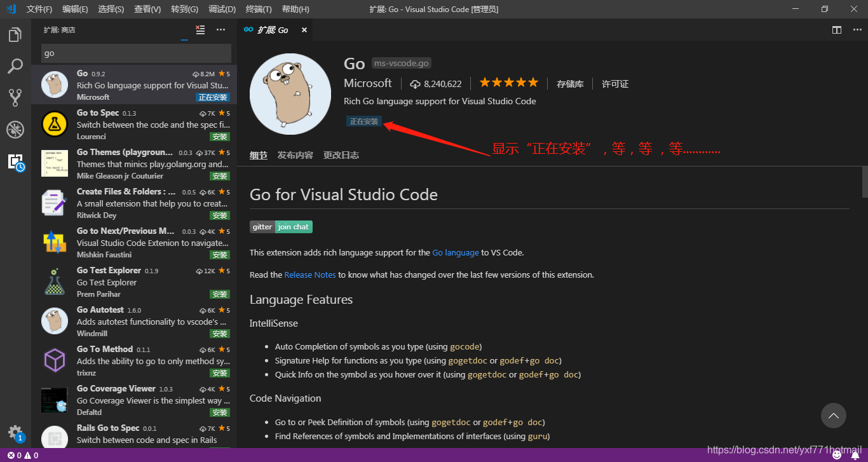This screenshot has width=868, height=462.
Task: Click the Microsoft publisher link
Action: pyautogui.click(x=368, y=83)
